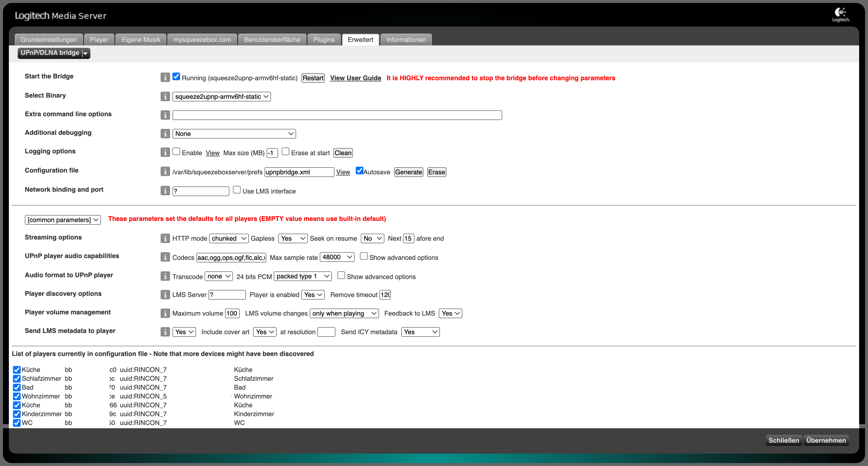
Task: Open the Send LMS metadata Yes dropdown
Action: tap(184, 332)
